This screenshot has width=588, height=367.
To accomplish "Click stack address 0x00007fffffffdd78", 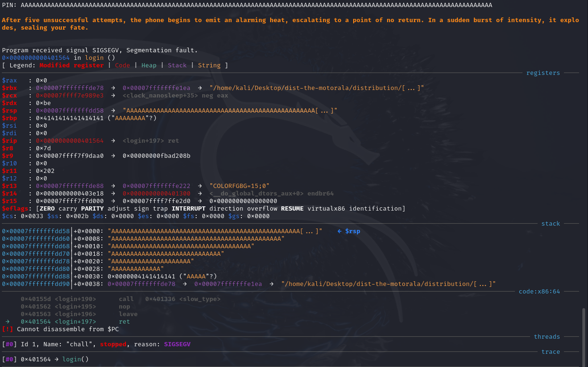I will pos(36,261).
